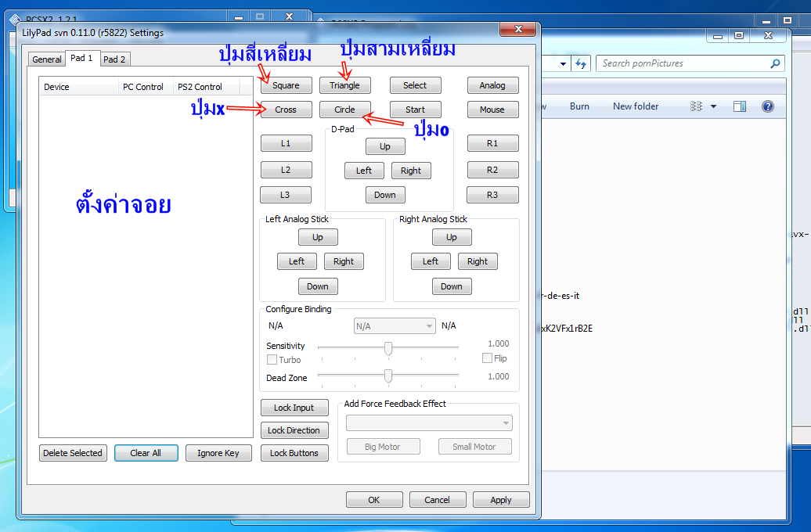Bind Right Analog Stick Right
811x532 pixels.
[478, 261]
